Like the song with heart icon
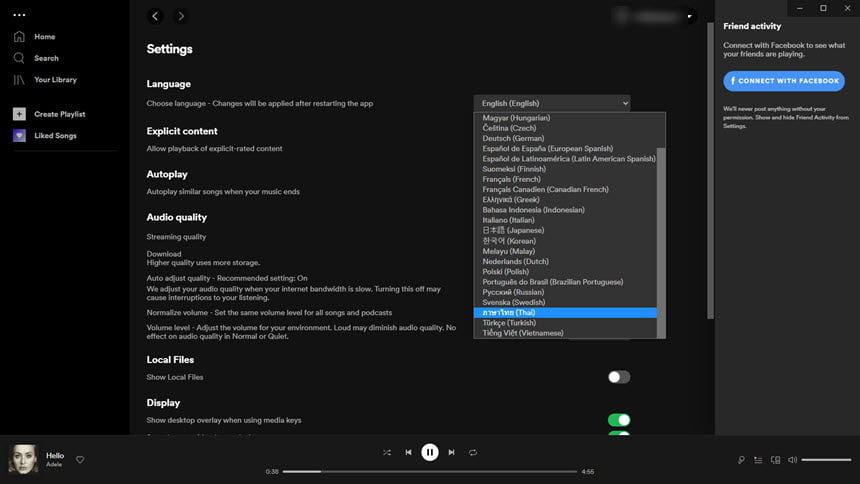The image size is (860, 484). point(80,460)
